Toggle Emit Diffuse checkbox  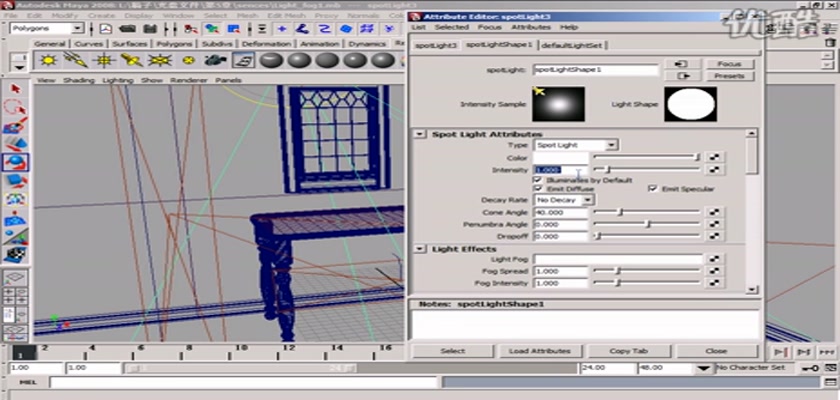point(538,189)
